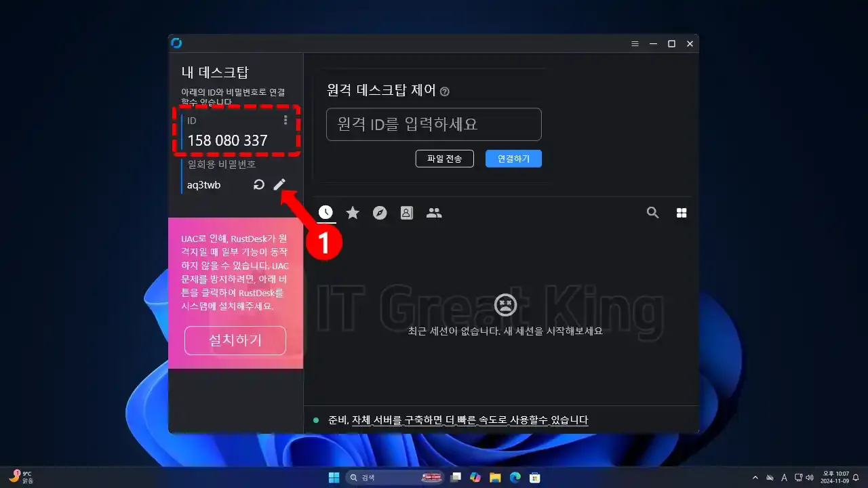The width and height of the screenshot is (868, 488).
Task: Click the remote ID input field
Action: [x=434, y=125]
